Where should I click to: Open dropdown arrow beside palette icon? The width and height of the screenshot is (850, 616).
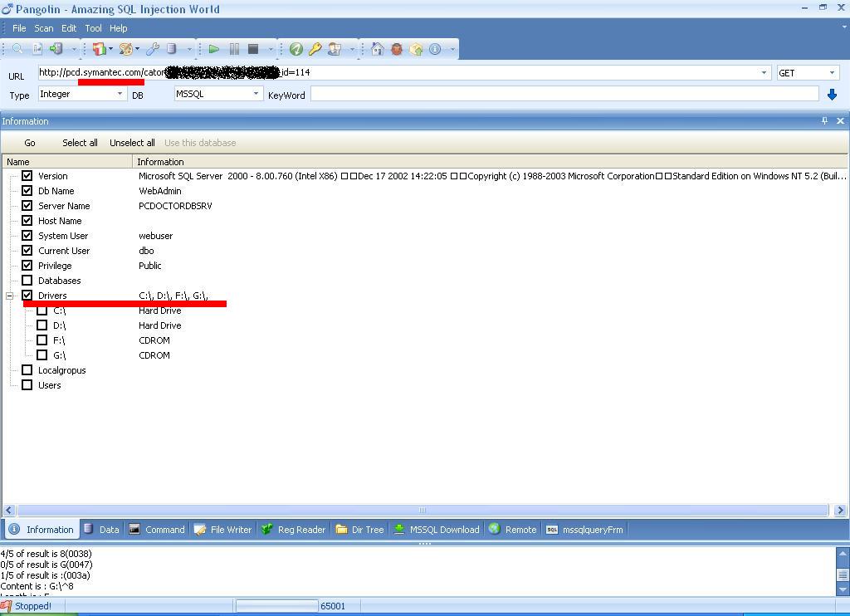[x=137, y=49]
